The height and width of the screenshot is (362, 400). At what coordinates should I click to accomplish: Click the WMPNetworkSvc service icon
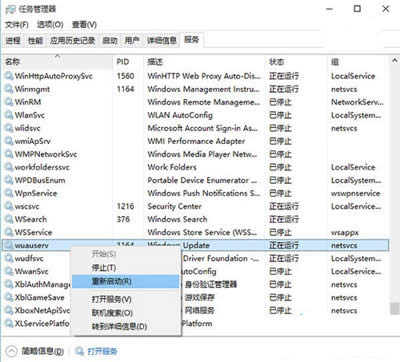[9, 154]
